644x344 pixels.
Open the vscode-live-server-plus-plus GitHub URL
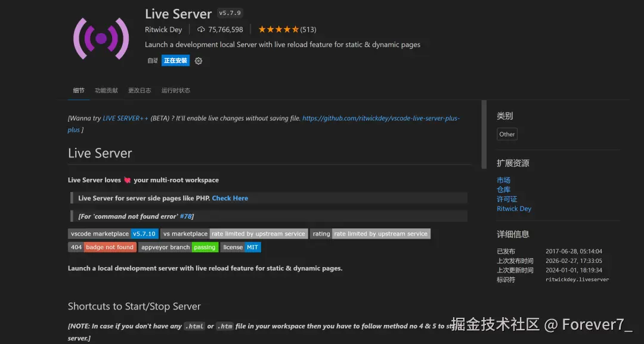coord(380,118)
